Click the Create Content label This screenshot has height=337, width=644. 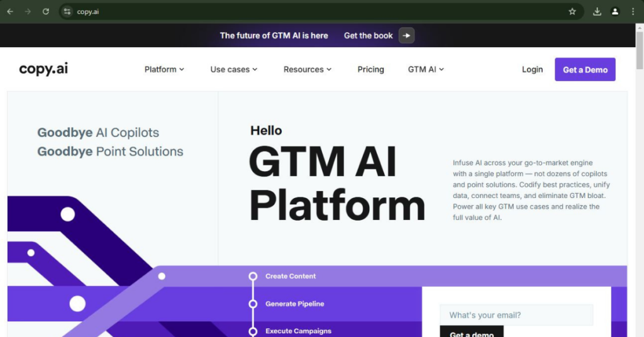pos(291,276)
